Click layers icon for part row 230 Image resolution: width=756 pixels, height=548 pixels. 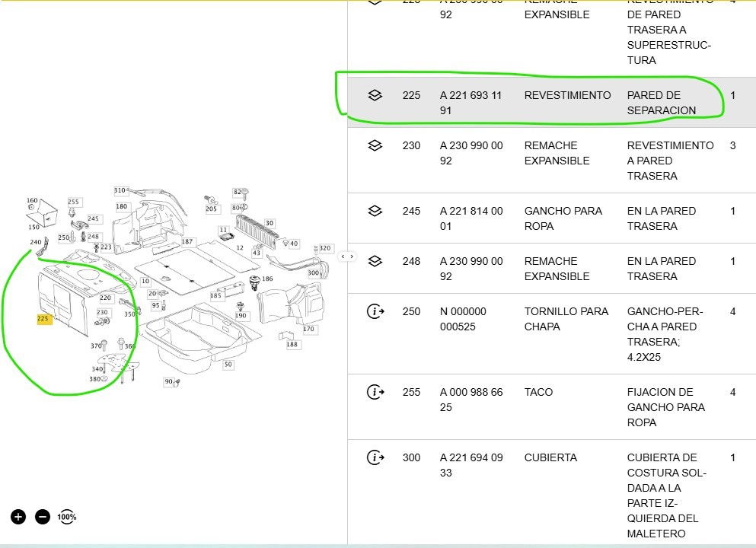coord(375,146)
